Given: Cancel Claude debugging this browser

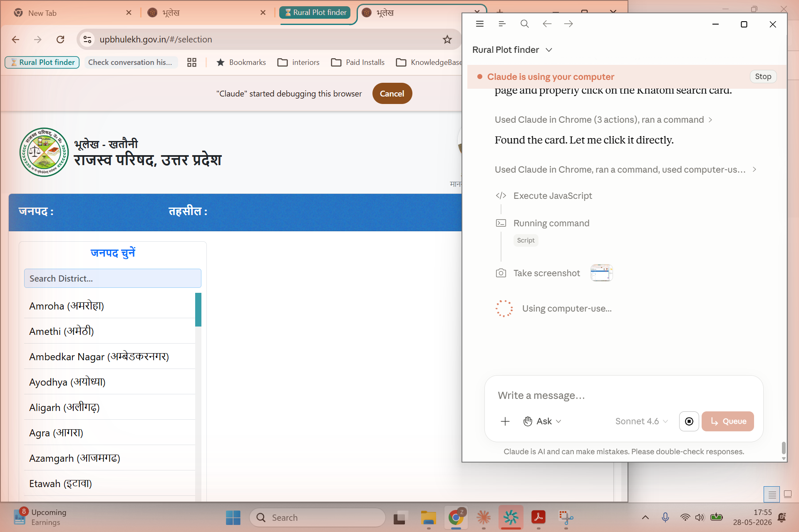Looking at the screenshot, I should click(x=392, y=94).
